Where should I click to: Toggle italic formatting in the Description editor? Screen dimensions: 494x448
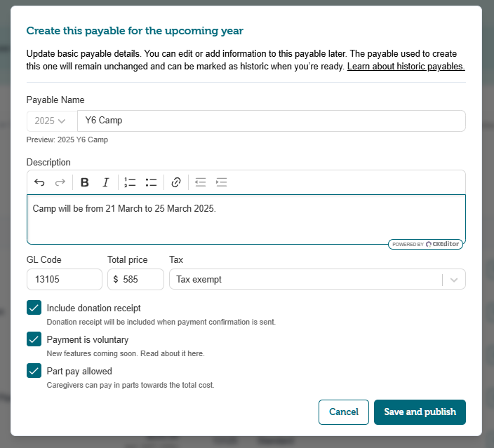106,182
